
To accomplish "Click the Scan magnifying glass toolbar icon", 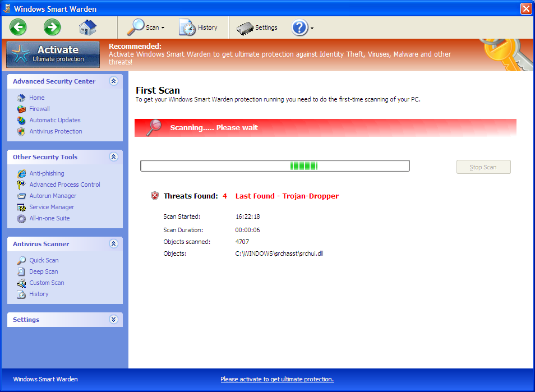I will [136, 27].
